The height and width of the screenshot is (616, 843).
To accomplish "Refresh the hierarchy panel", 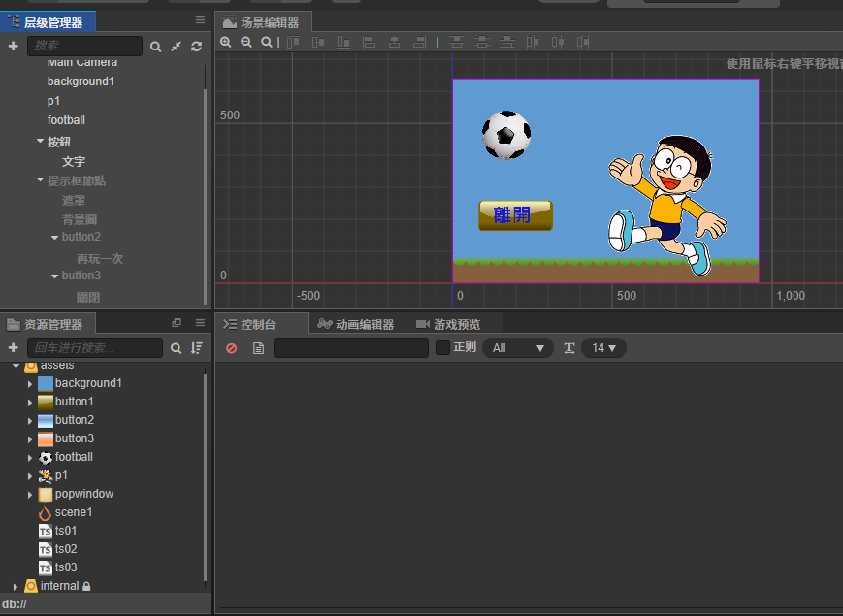I will 196,47.
